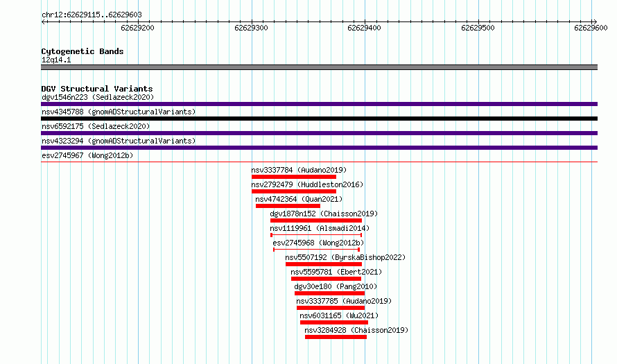Click ruler position 62629300
617x364 pixels.
[251, 28]
